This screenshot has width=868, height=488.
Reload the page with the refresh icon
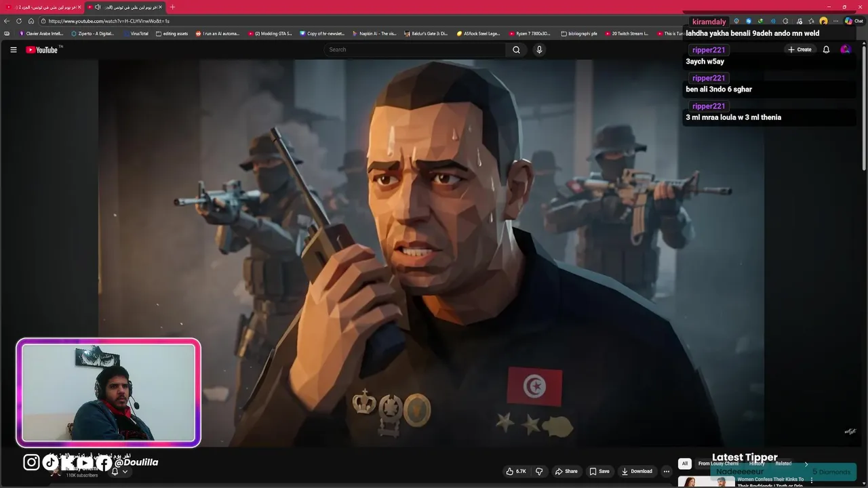pos(19,21)
